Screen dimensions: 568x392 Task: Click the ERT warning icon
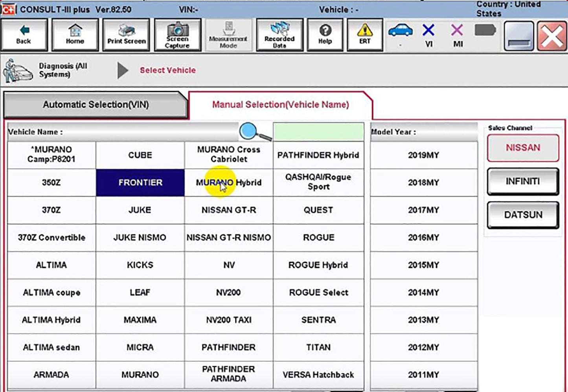tap(365, 35)
